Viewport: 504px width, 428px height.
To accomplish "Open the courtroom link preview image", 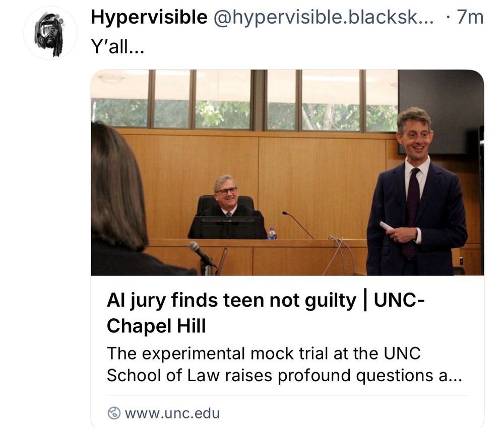I will [287, 172].
